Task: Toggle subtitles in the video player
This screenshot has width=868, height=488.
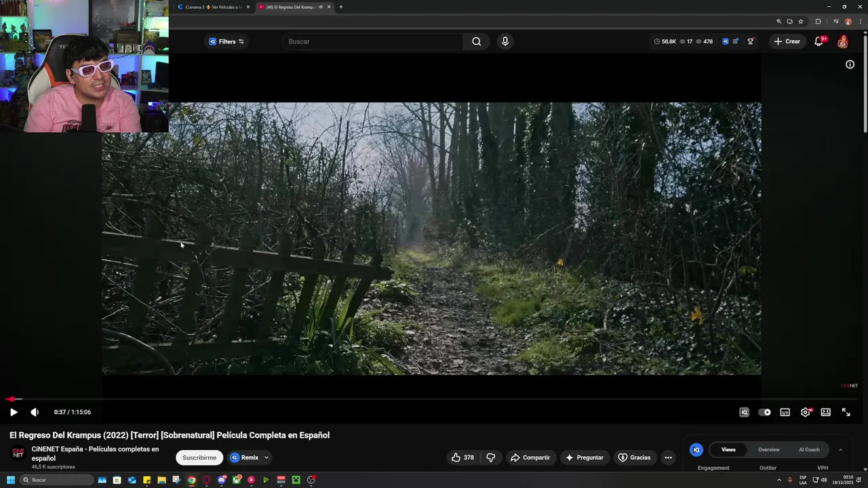Action: (785, 412)
